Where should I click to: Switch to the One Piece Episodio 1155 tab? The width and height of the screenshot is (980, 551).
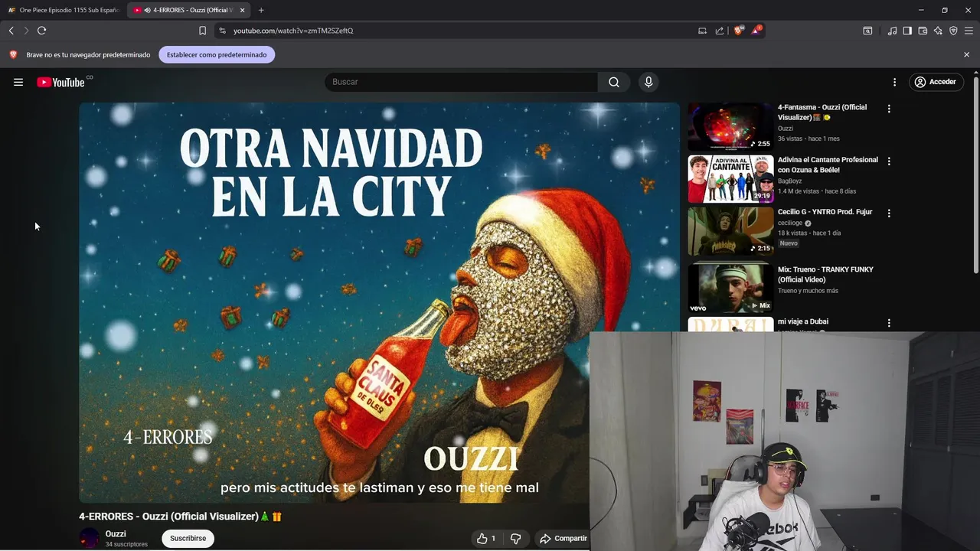tap(64, 10)
